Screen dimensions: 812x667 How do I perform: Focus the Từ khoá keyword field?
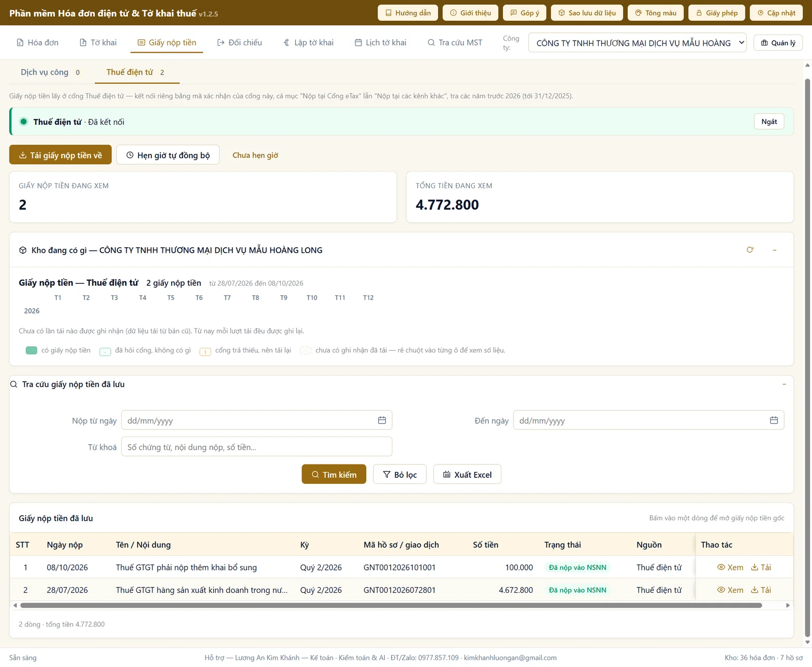click(257, 447)
